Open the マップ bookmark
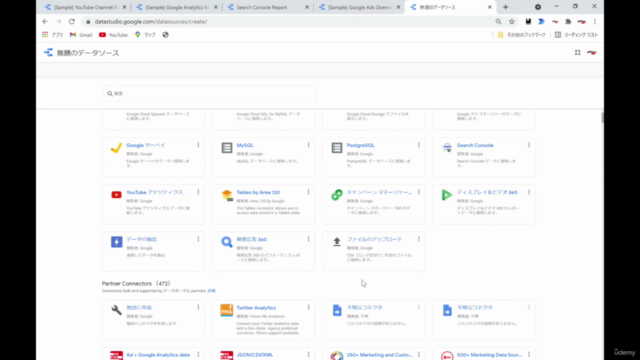 point(145,35)
